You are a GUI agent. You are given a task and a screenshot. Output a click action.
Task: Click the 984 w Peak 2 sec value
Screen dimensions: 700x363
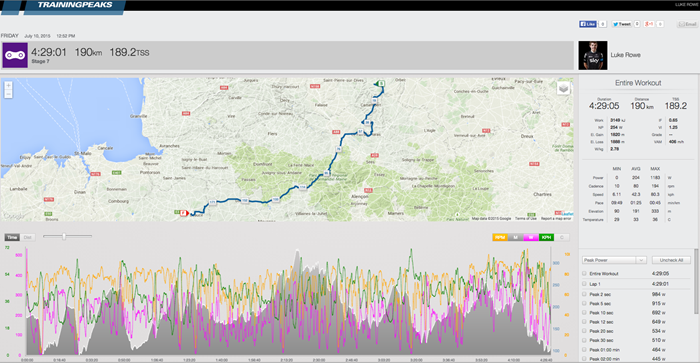tap(658, 294)
